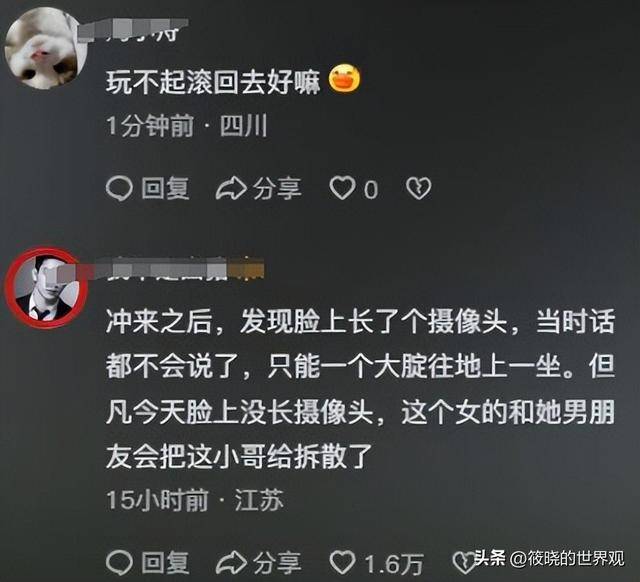640x582 pixels.
Task: Like the Sichuan comment with heart icon
Action: point(342,189)
